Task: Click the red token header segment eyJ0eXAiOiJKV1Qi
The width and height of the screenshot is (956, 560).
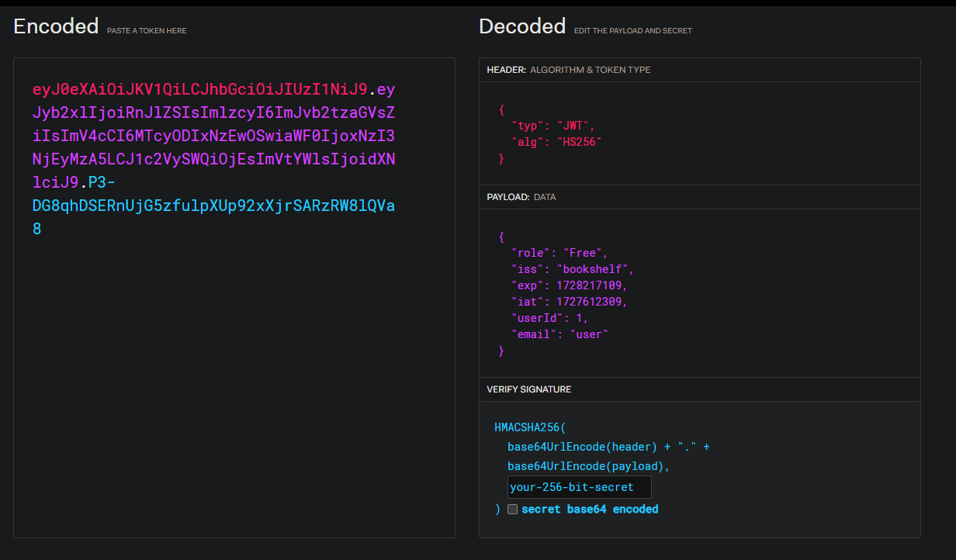Action: (x=199, y=89)
